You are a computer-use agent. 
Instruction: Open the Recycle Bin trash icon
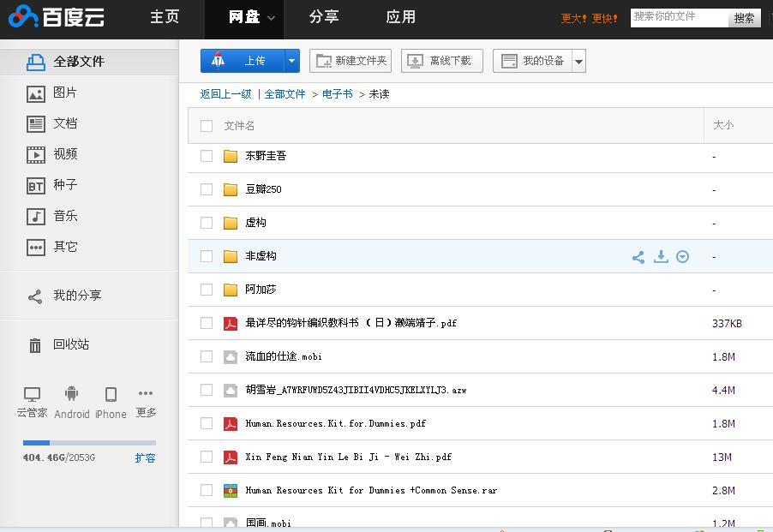click(35, 345)
